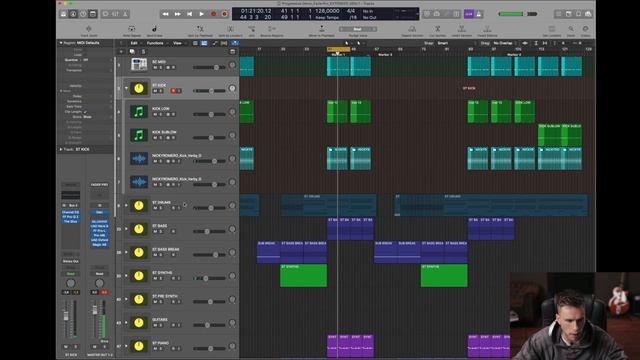Click the Bounce Regions toolbar icon
Viewport: 640px width, 360px height.
272,30
